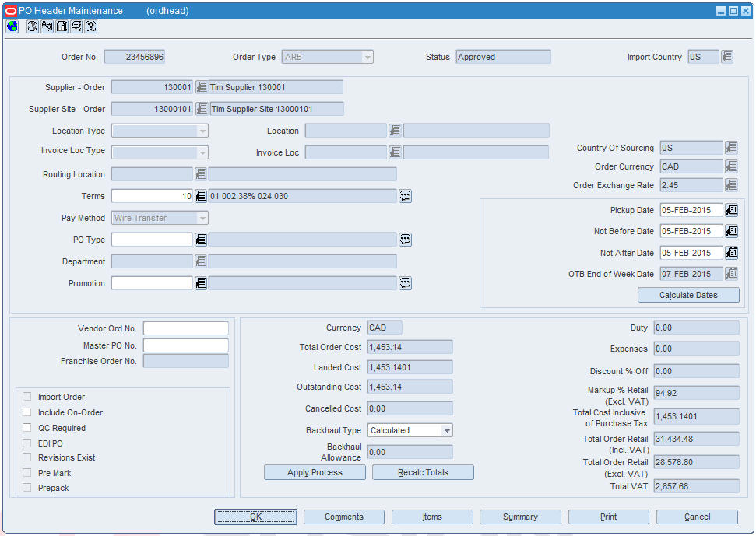Click the Calculate Dates button
Image resolution: width=756 pixels, height=536 pixels.
click(x=688, y=295)
